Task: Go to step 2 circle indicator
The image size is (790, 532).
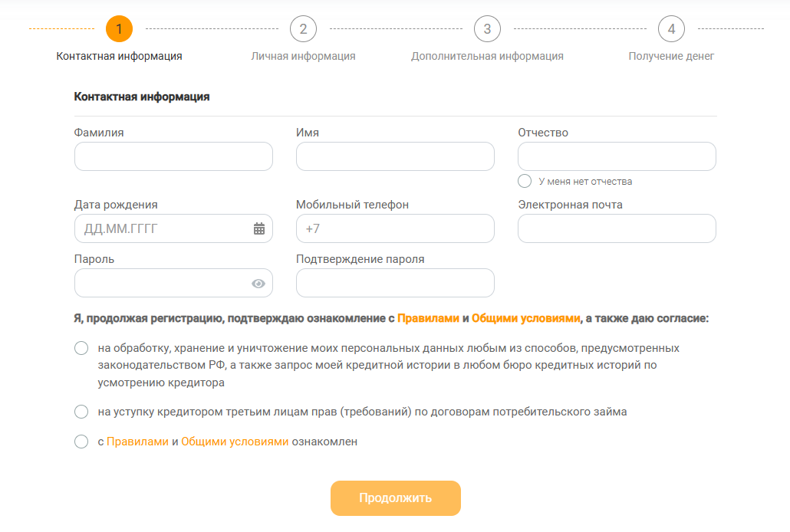Action: click(303, 29)
